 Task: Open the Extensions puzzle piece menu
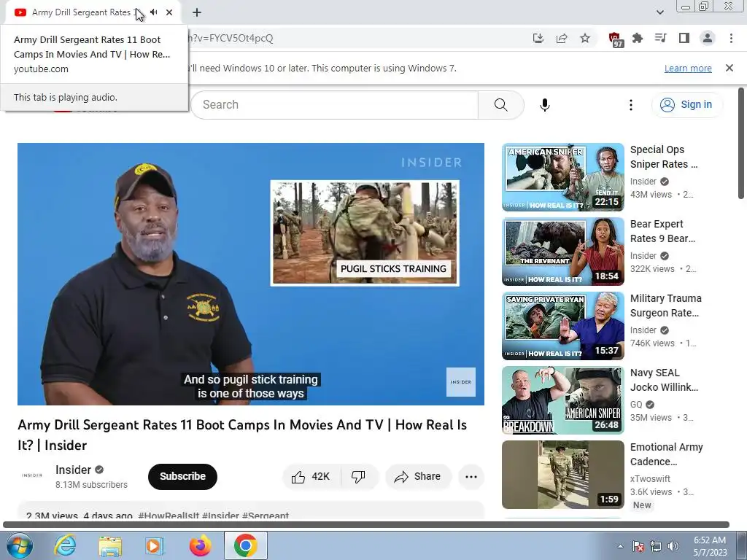638,38
